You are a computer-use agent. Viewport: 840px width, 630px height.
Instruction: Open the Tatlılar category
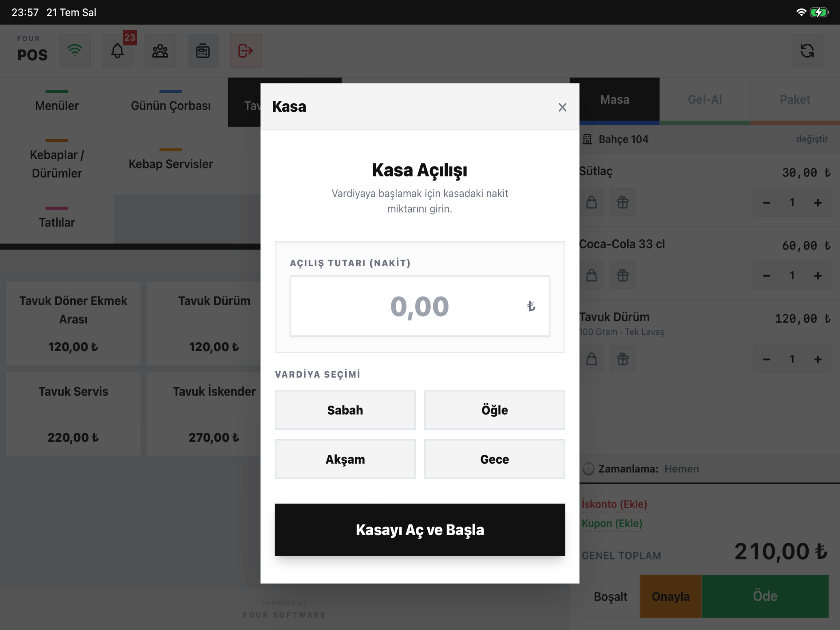tap(57, 219)
